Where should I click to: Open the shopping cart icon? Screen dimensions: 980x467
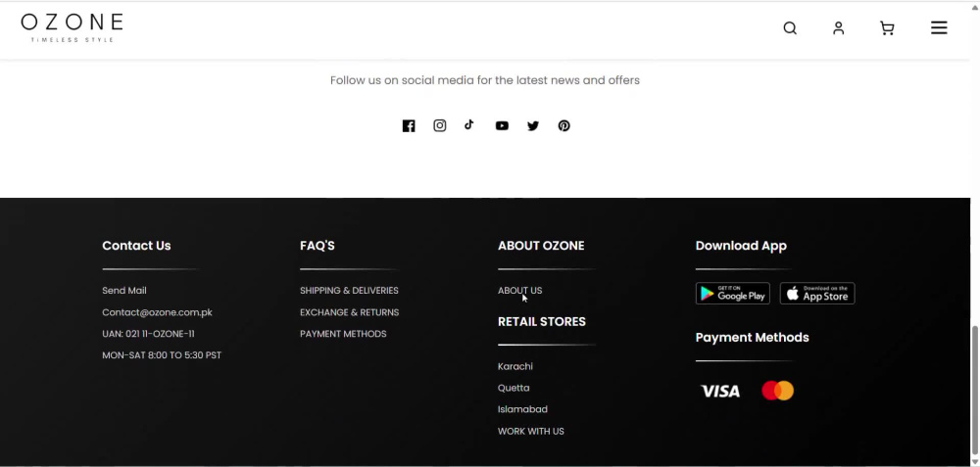(887, 28)
